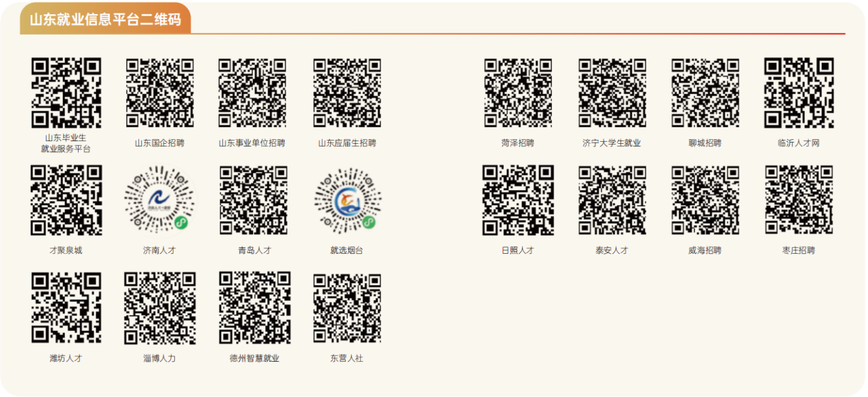Click the 聊城招聘 QR code image
Image resolution: width=868 pixels, height=397 pixels.
pyautogui.click(x=705, y=93)
